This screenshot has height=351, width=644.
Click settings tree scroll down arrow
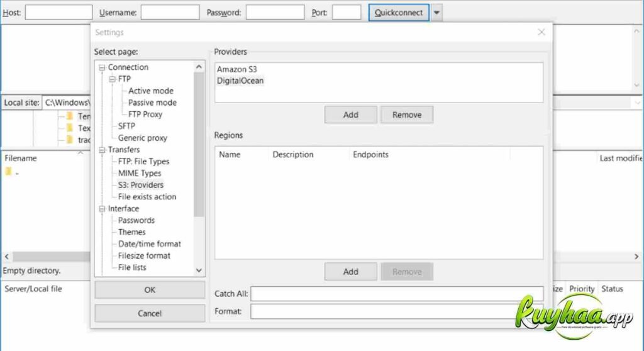coord(199,270)
